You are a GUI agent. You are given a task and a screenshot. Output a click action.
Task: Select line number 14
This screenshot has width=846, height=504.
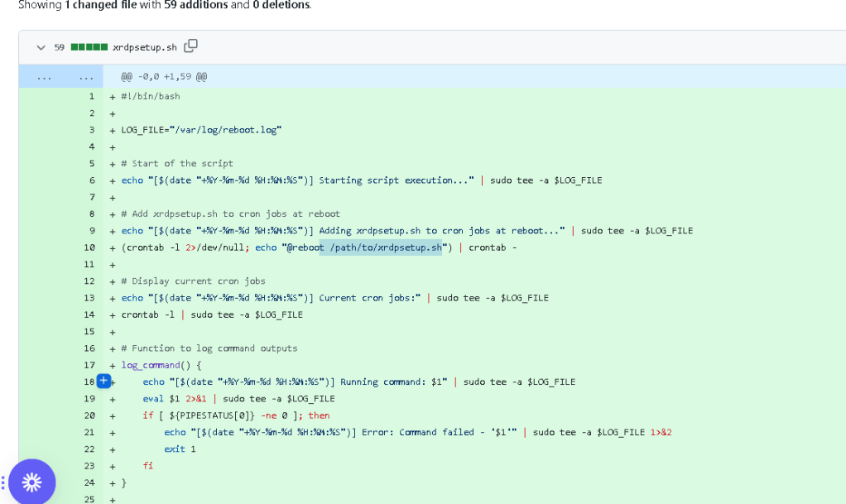coord(89,314)
